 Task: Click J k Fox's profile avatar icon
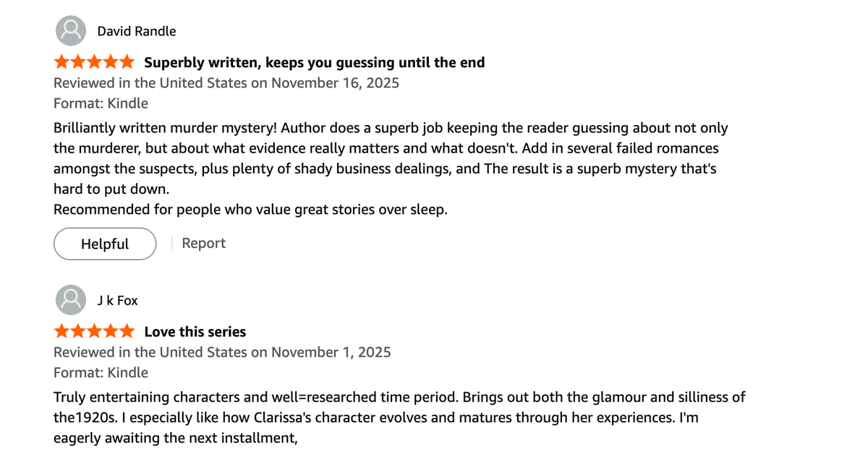coord(70,299)
